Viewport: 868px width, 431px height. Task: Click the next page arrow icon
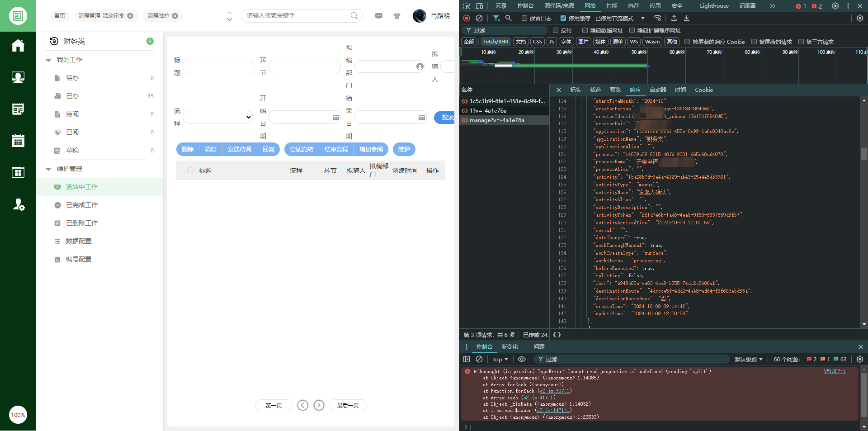[x=319, y=405]
